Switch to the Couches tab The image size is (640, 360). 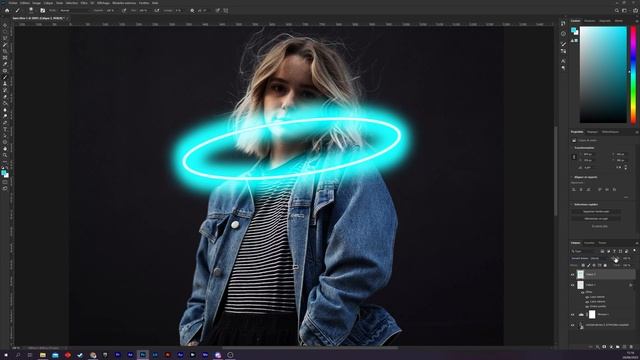point(589,243)
